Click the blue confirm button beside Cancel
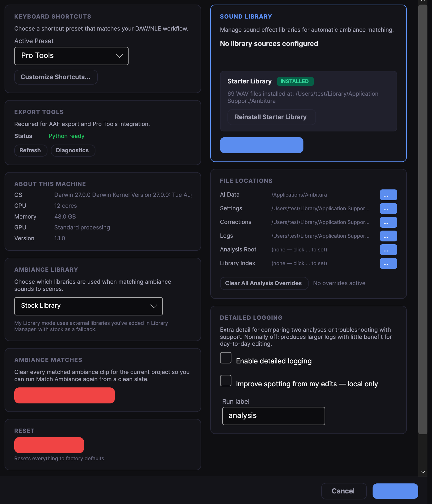This screenshot has height=504, width=432. (x=395, y=491)
